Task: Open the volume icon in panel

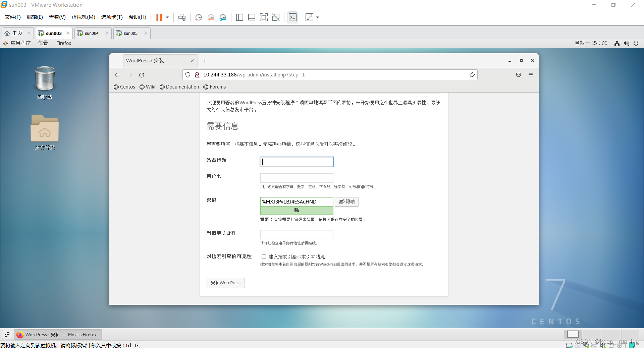Action: pos(626,43)
